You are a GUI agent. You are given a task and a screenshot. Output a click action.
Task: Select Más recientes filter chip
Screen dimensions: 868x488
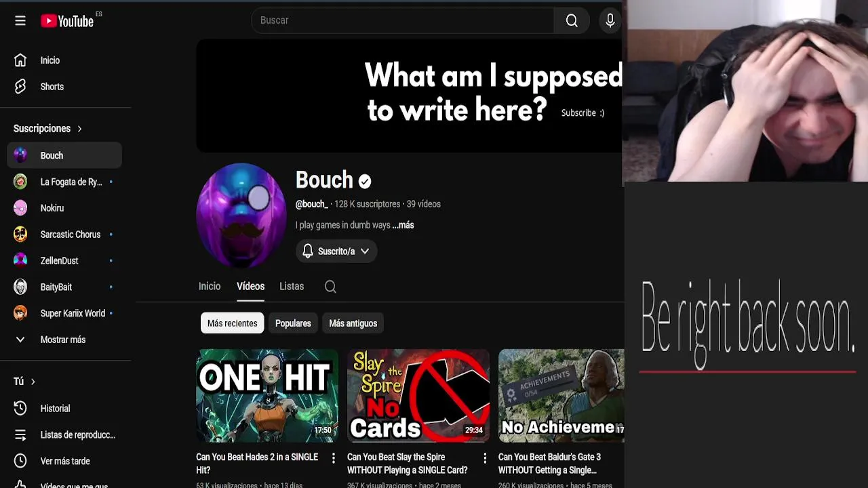point(232,323)
